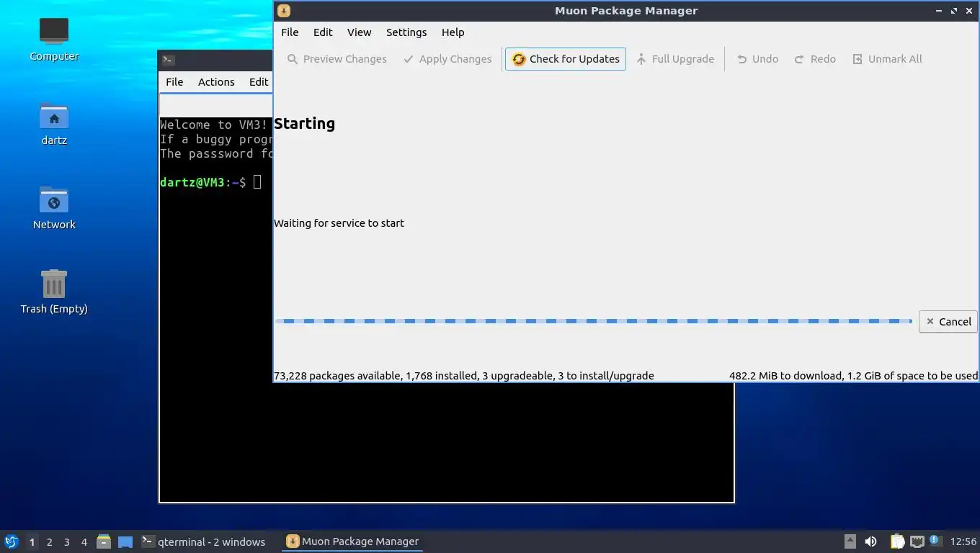The image size is (980, 553).
Task: Click the network tray icon
Action: click(x=917, y=541)
